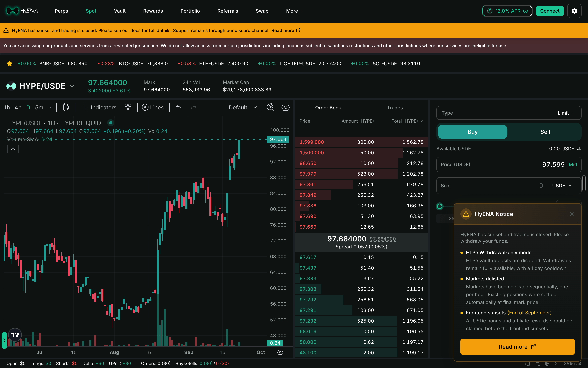
Task: Open the Portfolio page
Action: click(x=190, y=11)
